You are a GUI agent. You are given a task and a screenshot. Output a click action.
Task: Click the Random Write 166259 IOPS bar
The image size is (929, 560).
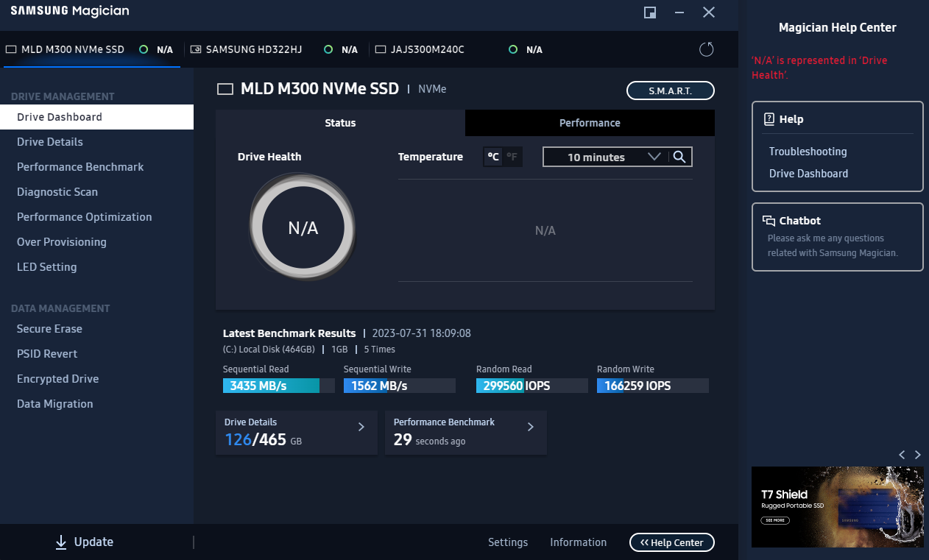pos(653,386)
